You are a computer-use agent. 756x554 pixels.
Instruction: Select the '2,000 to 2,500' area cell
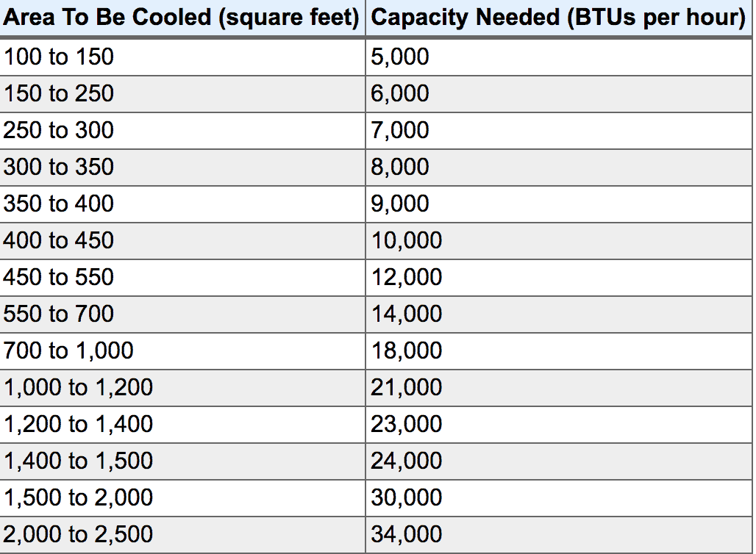point(78,534)
